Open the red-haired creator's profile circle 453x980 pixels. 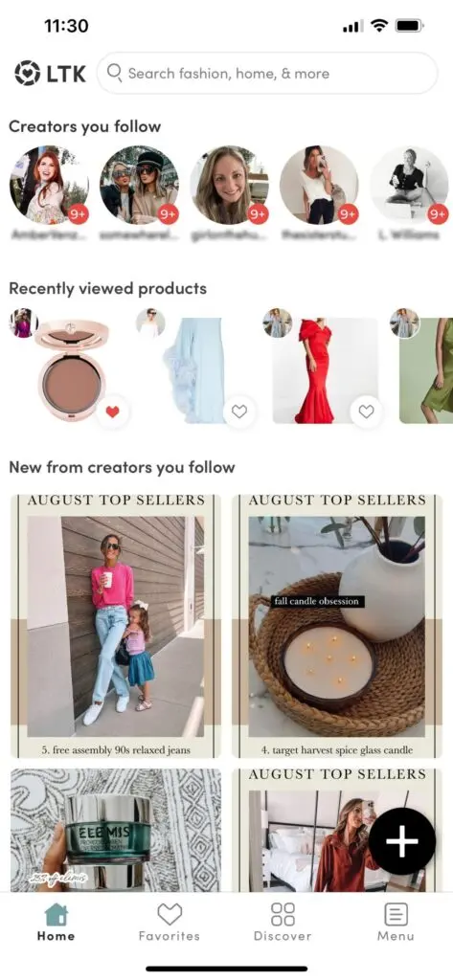coord(49,185)
